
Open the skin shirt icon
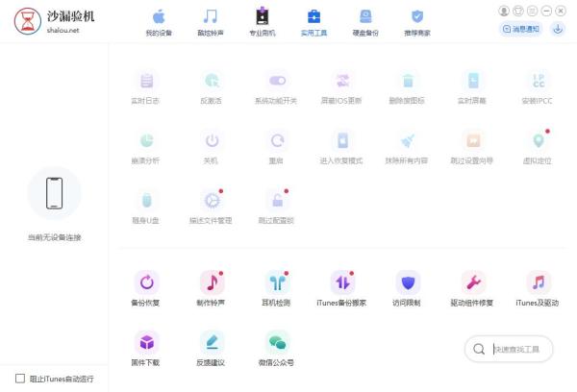coord(518,11)
